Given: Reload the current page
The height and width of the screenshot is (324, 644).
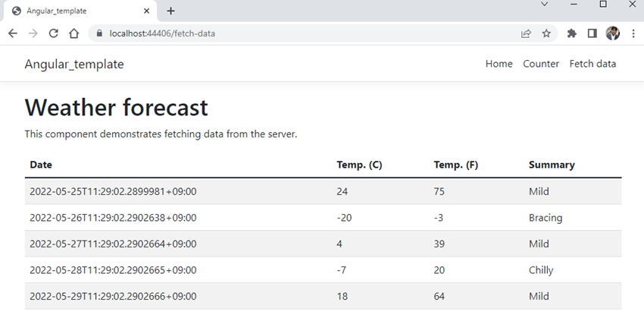Looking at the screenshot, I should pos(53,33).
